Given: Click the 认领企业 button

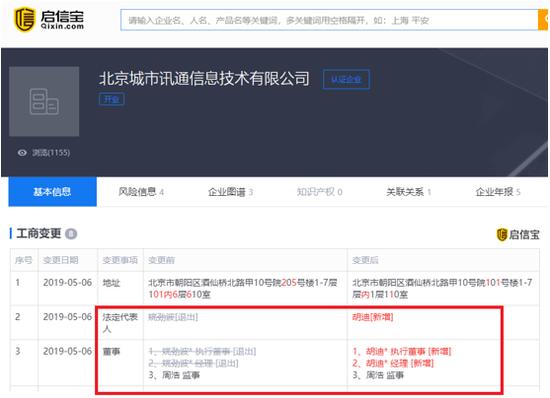Looking at the screenshot, I should click(x=346, y=80).
